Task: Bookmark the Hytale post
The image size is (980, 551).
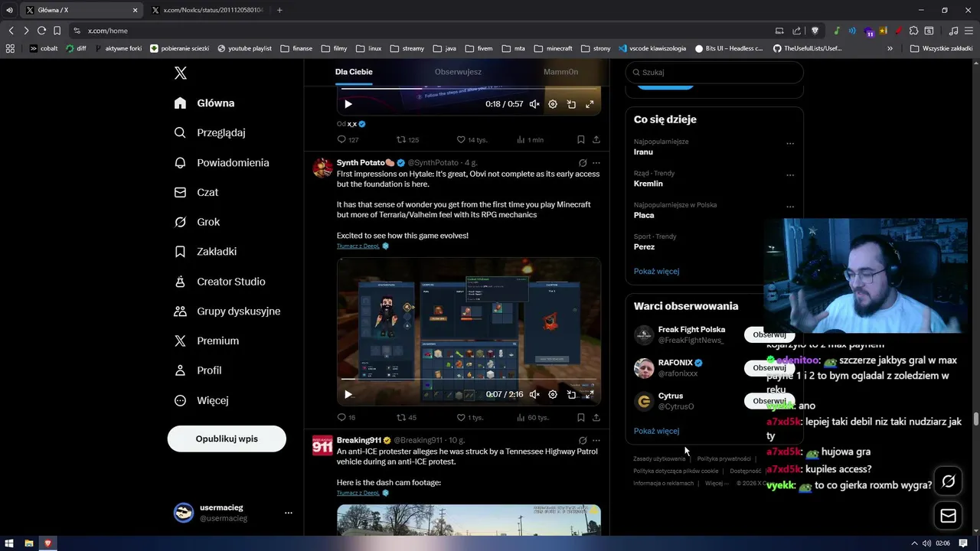Action: tap(581, 418)
